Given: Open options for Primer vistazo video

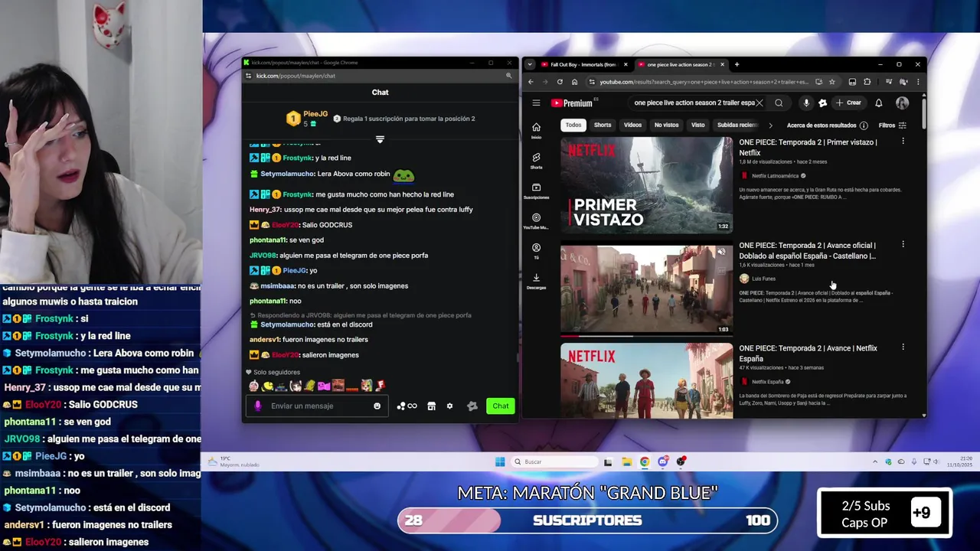Looking at the screenshot, I should pyautogui.click(x=903, y=142).
